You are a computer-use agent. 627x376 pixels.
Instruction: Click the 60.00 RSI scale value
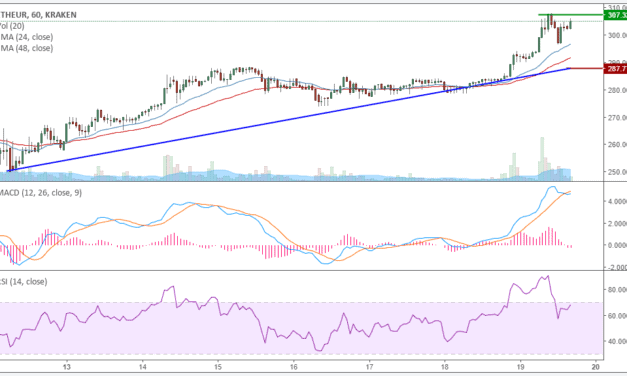click(617, 316)
